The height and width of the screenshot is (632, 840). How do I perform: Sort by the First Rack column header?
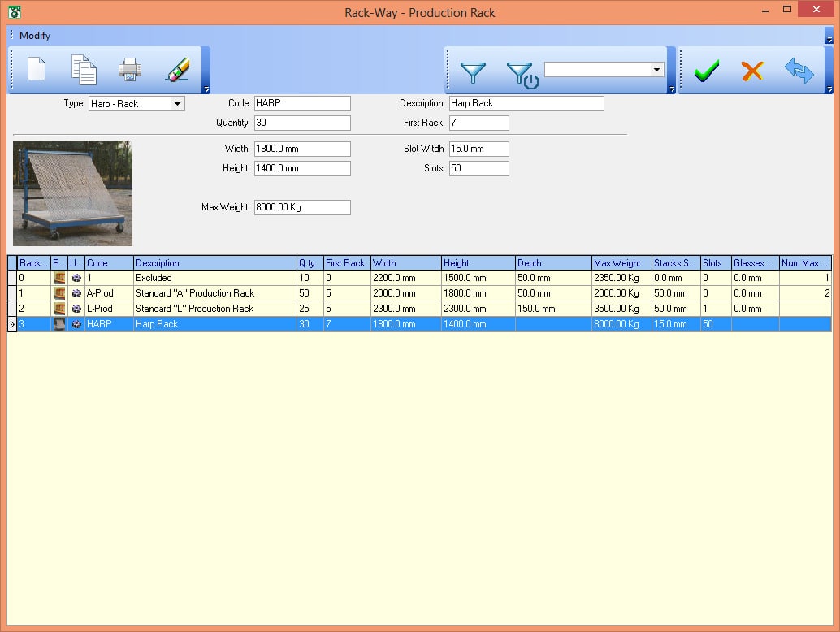tap(347, 263)
